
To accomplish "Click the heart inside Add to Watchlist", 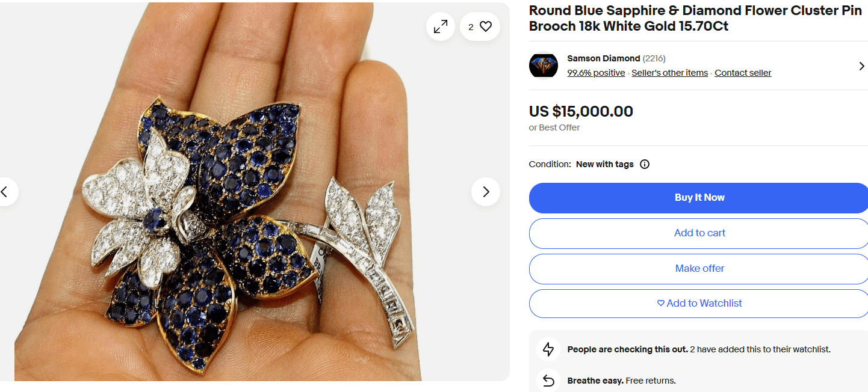I will coord(661,303).
